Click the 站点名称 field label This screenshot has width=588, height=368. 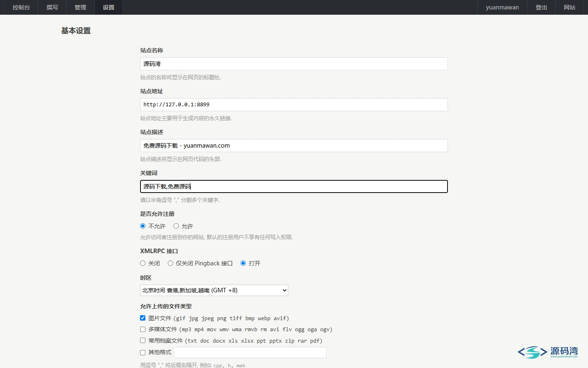[151, 50]
